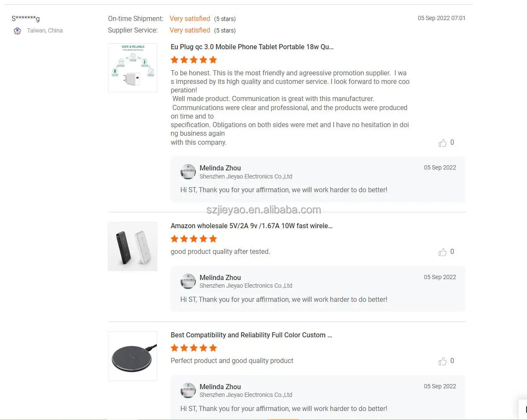The width and height of the screenshot is (527, 420).
Task: Click Melinda Zhou's name in second reply
Action: pyautogui.click(x=220, y=277)
